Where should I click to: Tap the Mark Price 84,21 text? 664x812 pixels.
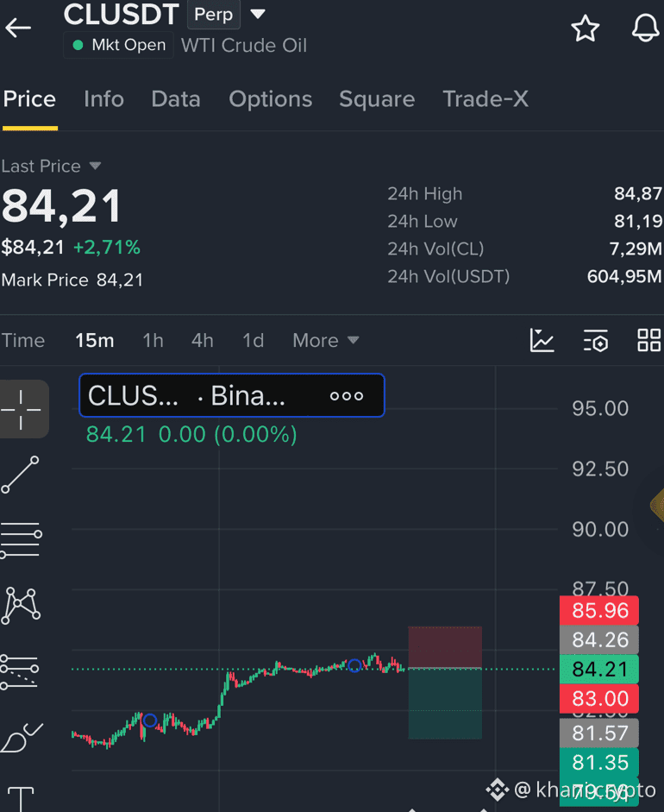(72, 280)
